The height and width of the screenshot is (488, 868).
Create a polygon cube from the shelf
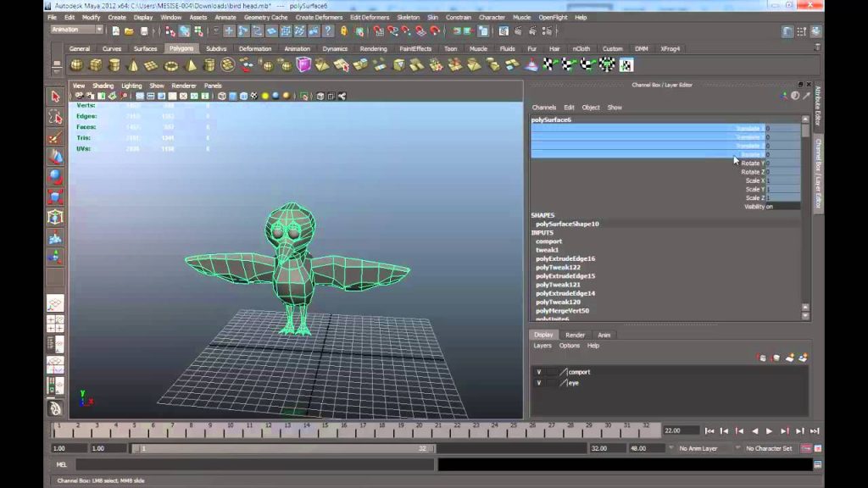click(95, 65)
